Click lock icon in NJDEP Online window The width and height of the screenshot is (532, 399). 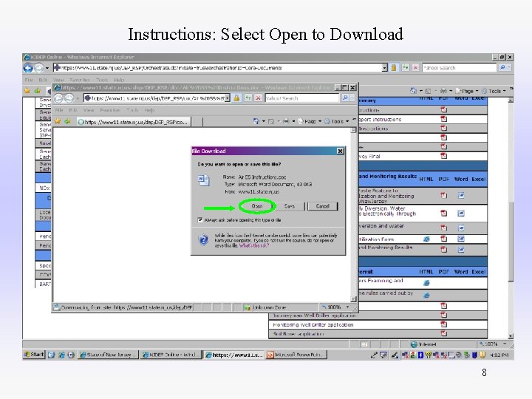394,67
